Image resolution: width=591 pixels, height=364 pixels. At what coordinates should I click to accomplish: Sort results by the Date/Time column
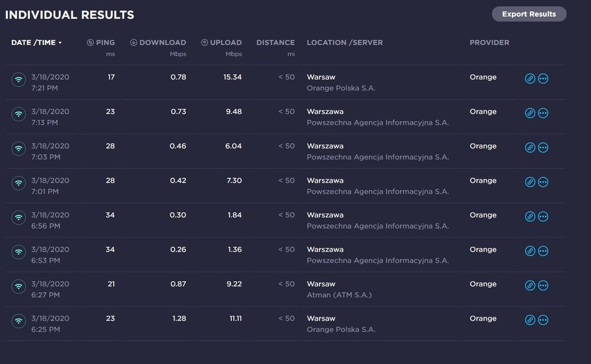(x=33, y=43)
